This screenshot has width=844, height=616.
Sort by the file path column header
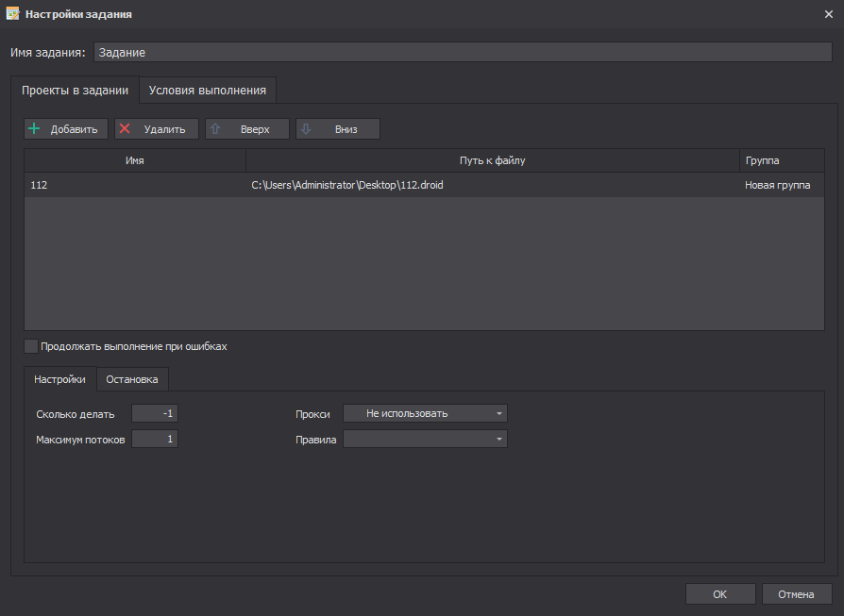(492, 160)
